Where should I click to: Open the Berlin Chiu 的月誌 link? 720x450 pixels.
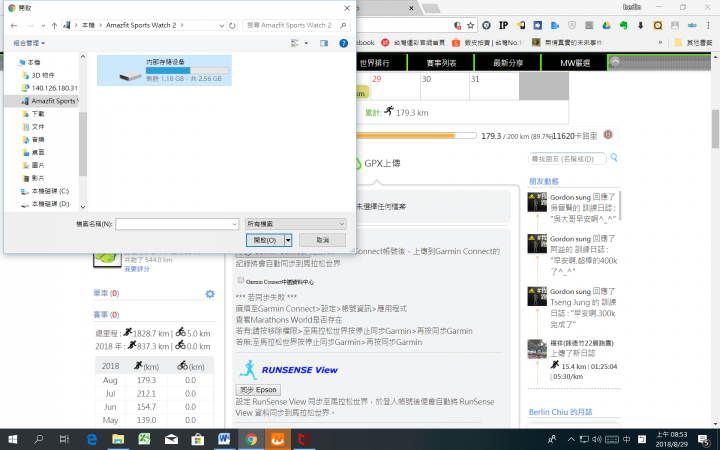pyautogui.click(x=560, y=412)
